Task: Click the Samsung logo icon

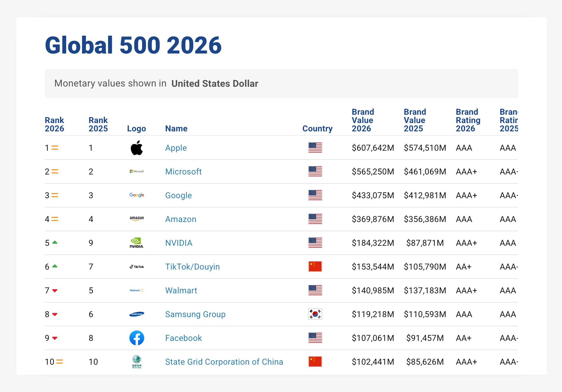Action: point(136,314)
